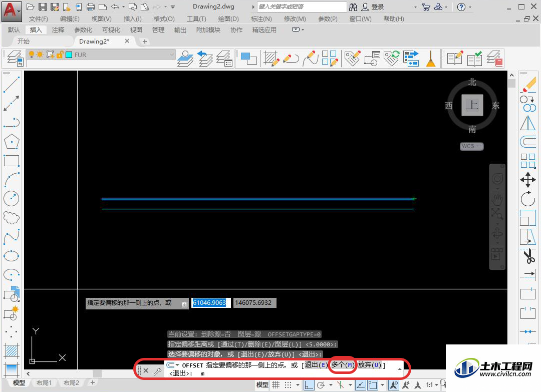Select the Line tool in left toolbar
The image size is (541, 392).
tap(12, 84)
